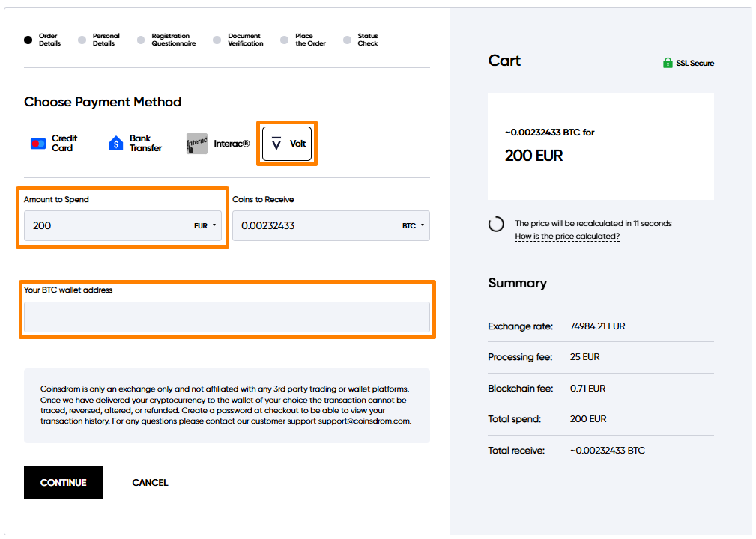Click the price recalculation spinner icon

[x=496, y=224]
